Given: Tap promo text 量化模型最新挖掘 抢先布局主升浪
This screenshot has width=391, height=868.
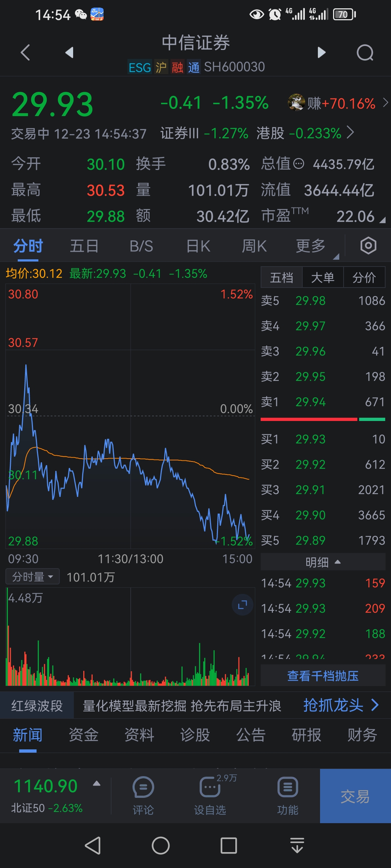Looking at the screenshot, I should (182, 706).
